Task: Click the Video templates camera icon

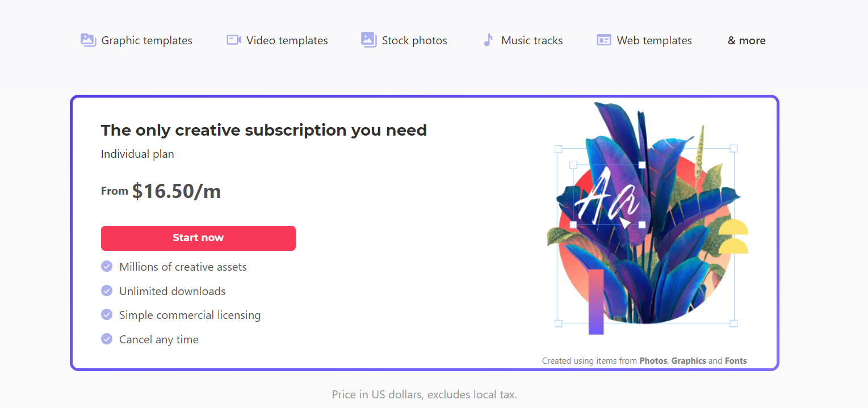Action: pyautogui.click(x=234, y=40)
